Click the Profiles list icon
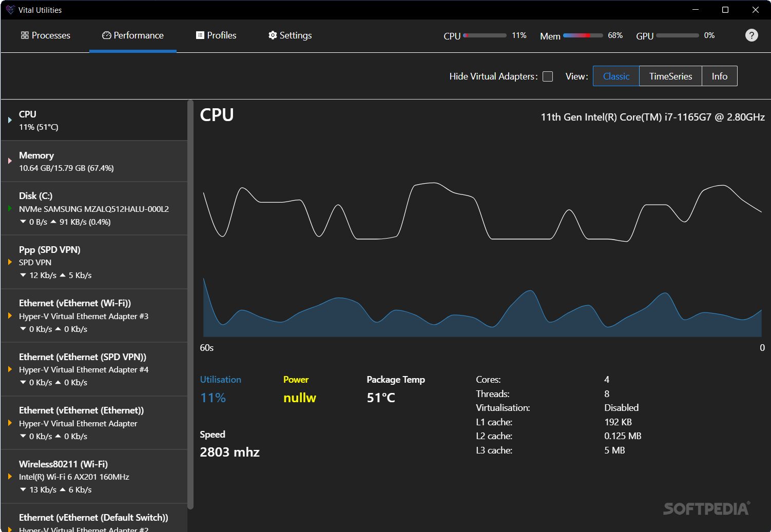Viewport: 771px width, 532px height. tap(200, 35)
